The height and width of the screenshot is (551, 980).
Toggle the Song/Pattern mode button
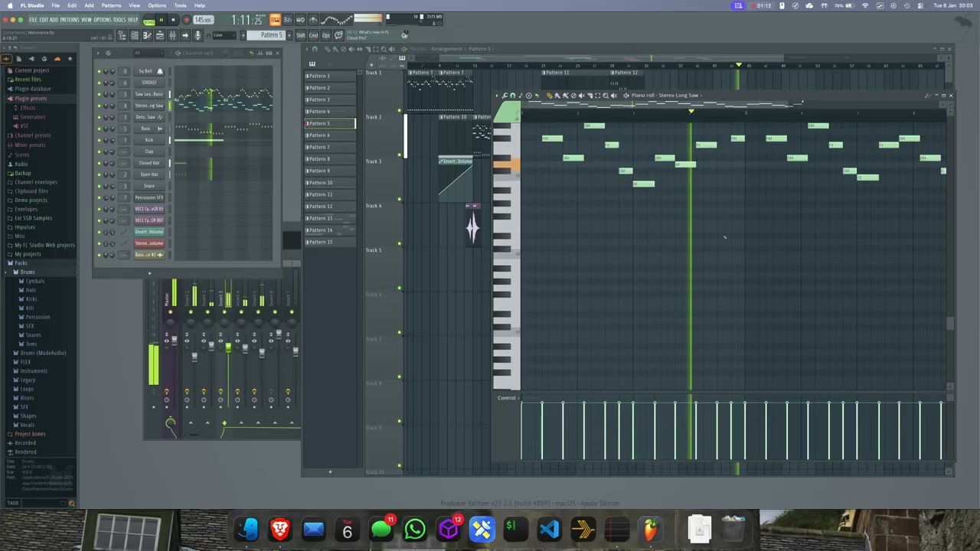tap(149, 21)
